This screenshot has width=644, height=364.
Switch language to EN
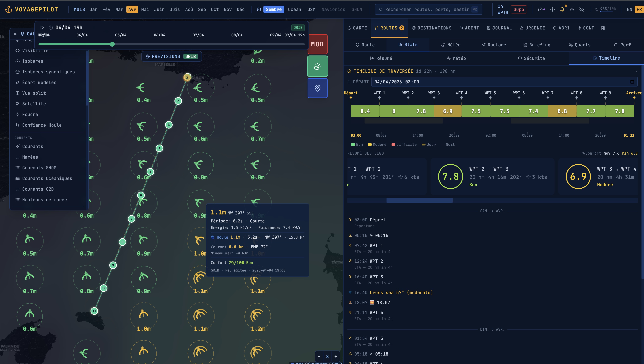(x=629, y=10)
